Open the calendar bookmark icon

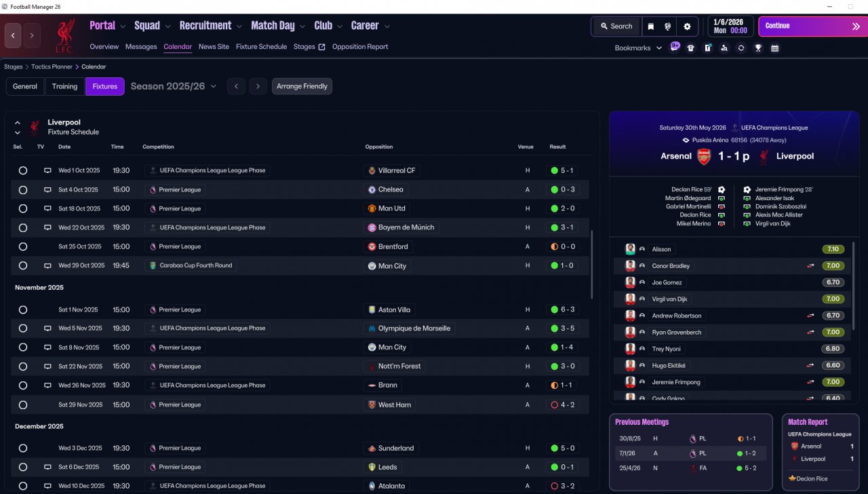point(775,48)
